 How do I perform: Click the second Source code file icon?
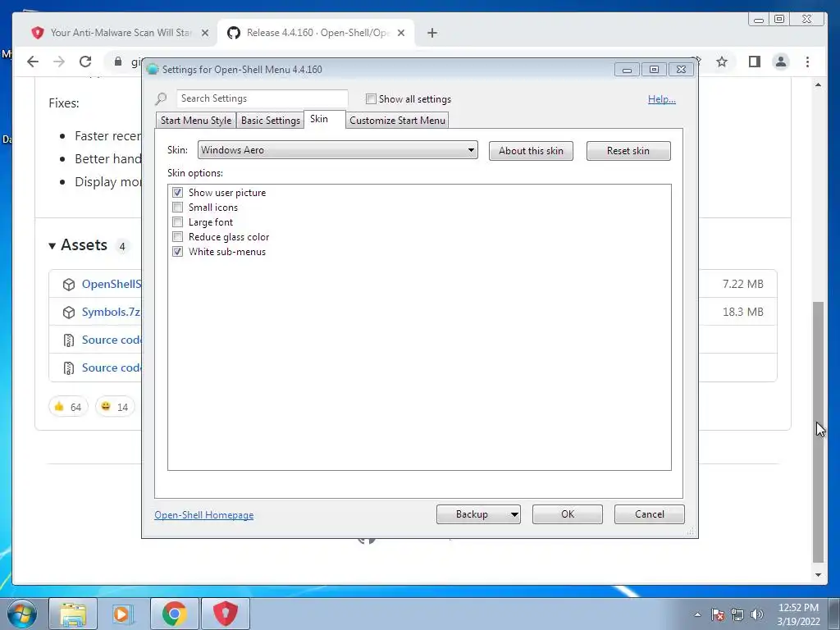pyautogui.click(x=69, y=368)
